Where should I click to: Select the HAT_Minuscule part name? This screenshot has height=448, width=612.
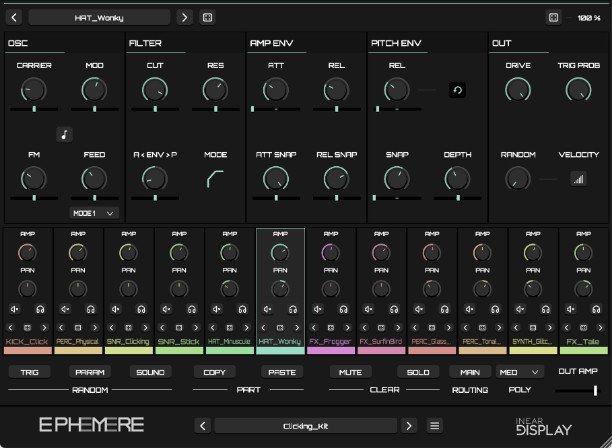click(229, 341)
